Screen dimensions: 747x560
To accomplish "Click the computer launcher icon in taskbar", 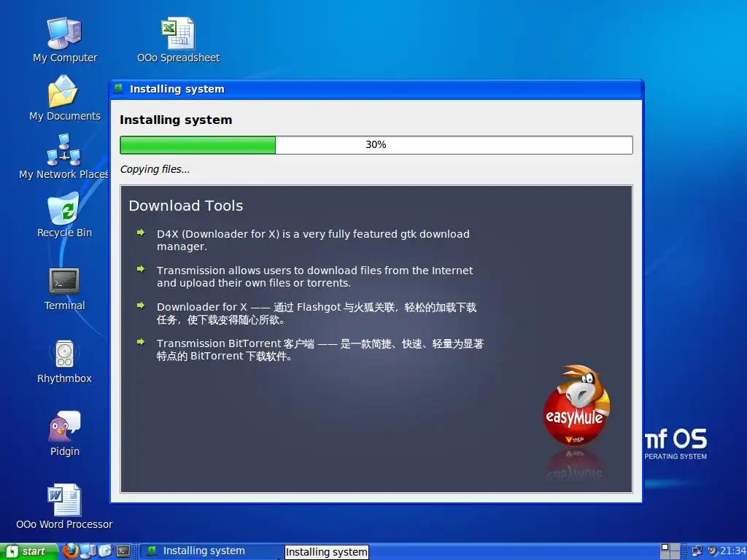I will point(88,551).
